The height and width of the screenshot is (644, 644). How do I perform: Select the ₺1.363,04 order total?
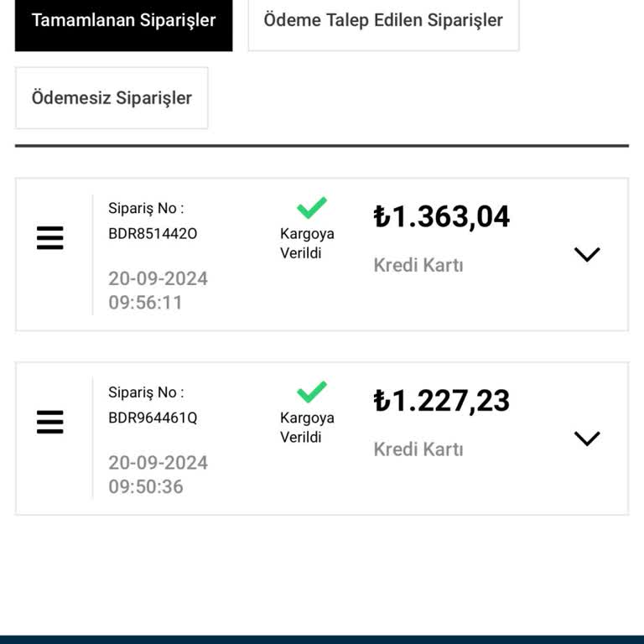[442, 216]
